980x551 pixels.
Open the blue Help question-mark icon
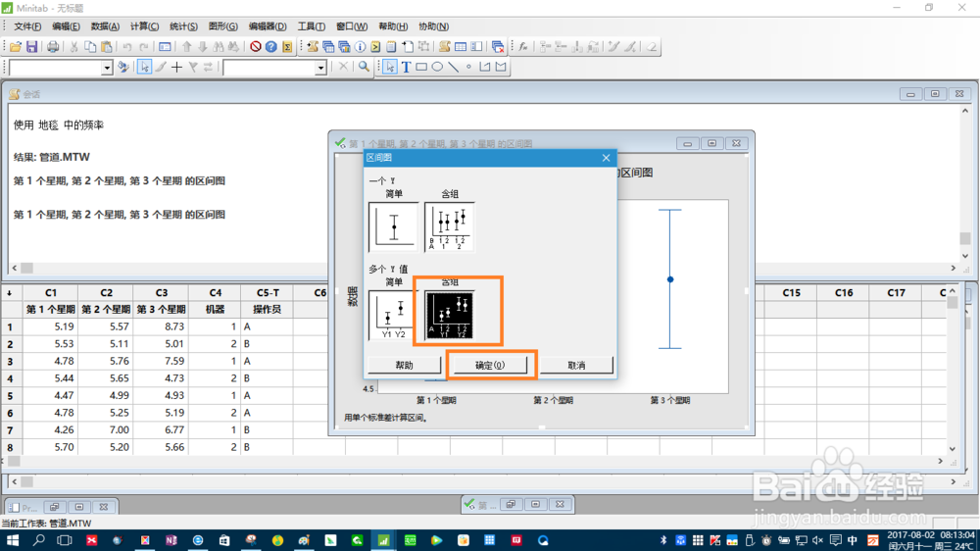pos(270,47)
